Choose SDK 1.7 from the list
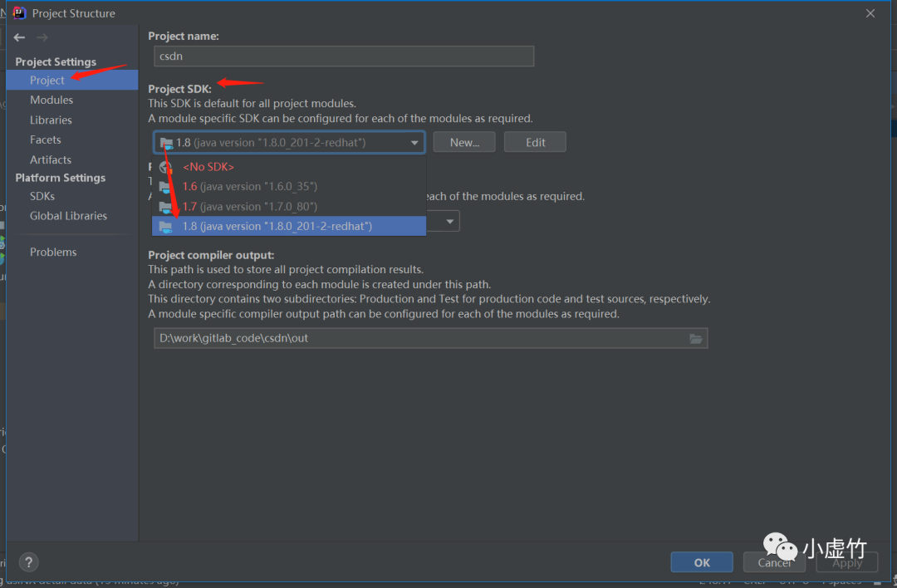This screenshot has width=897, height=588. pos(249,207)
